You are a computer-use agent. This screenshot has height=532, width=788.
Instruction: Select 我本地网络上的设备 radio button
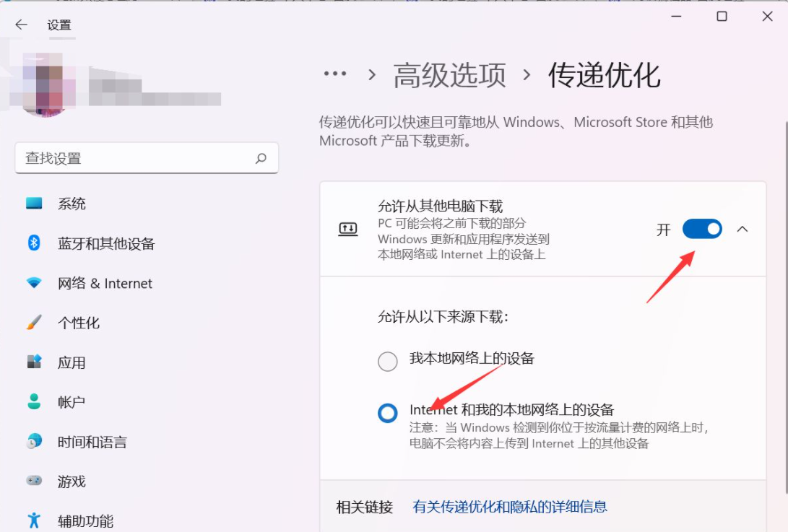(388, 361)
